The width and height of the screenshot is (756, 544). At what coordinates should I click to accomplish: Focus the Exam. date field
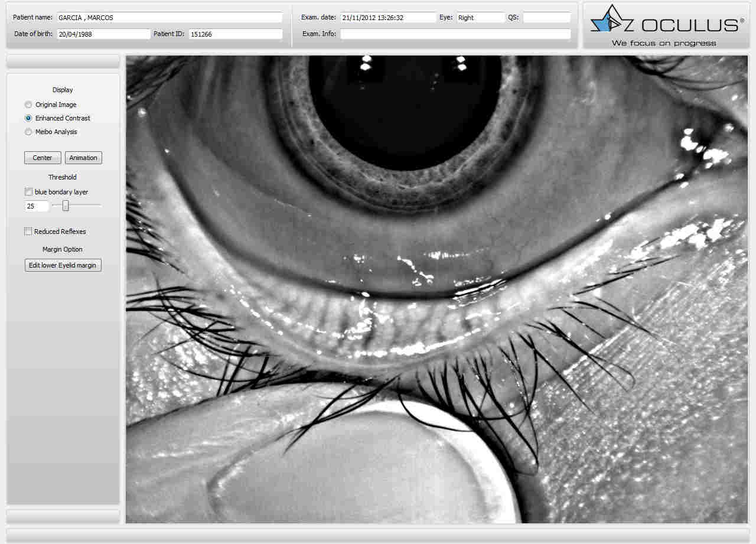coord(387,18)
